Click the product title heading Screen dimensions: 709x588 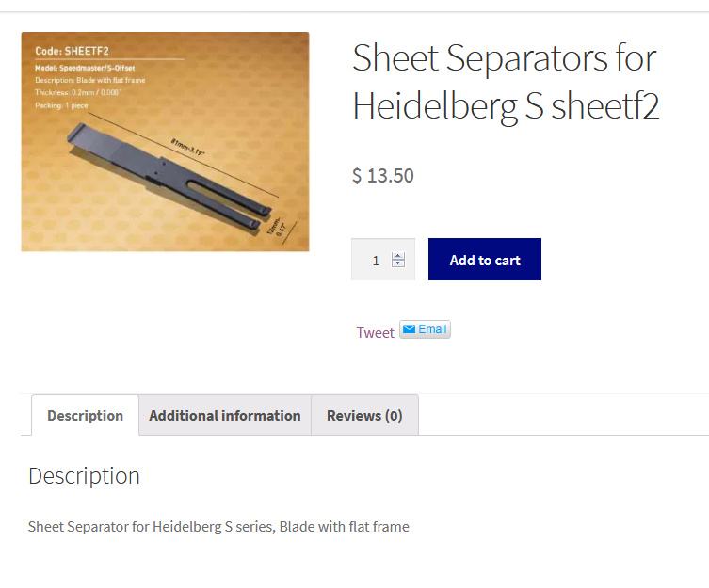506,82
